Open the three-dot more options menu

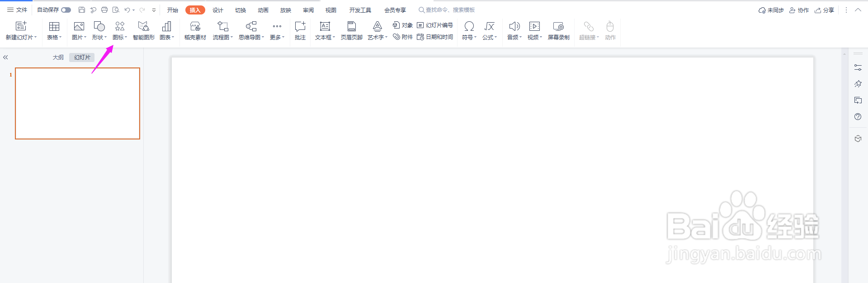tap(846, 10)
